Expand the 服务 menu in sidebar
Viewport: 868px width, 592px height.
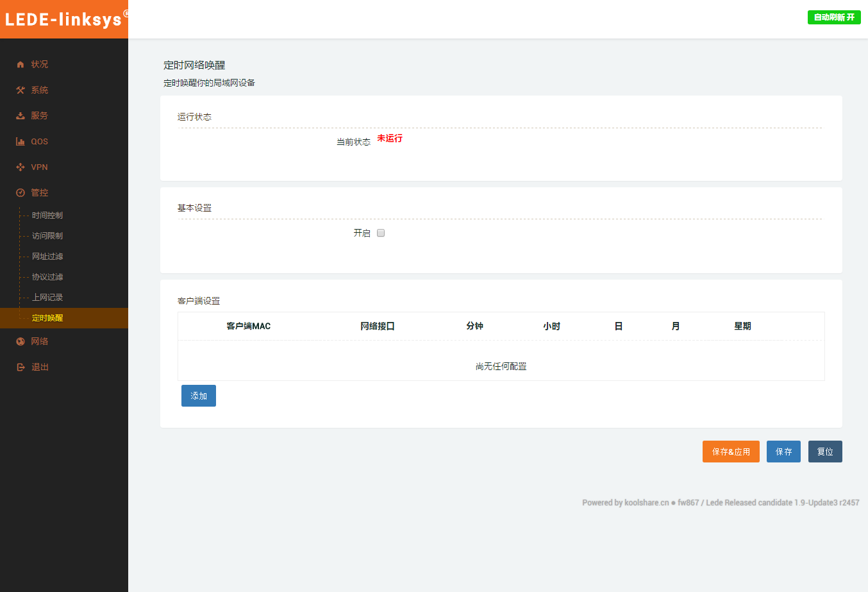click(x=40, y=116)
